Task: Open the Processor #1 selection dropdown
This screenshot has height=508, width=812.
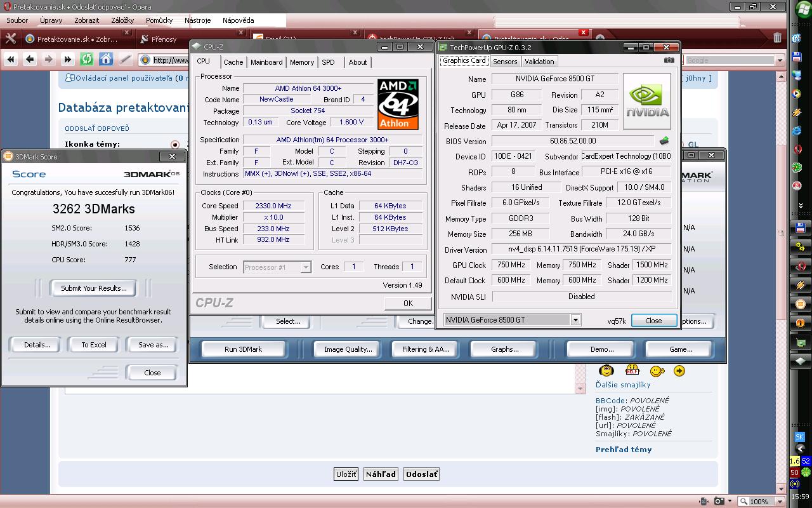Action: pyautogui.click(x=306, y=267)
